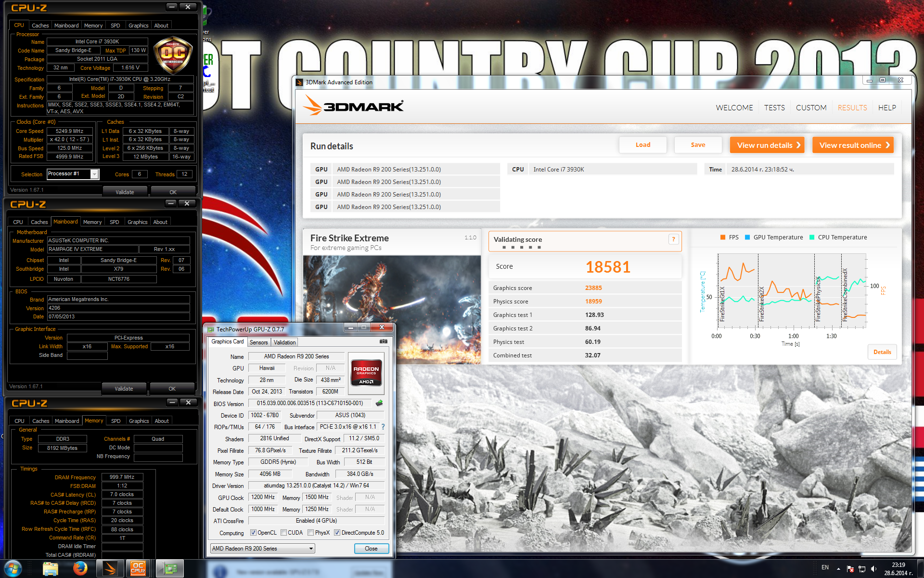Click the Gigabyte OC Motherboard badge in CPU-Z

[173, 54]
